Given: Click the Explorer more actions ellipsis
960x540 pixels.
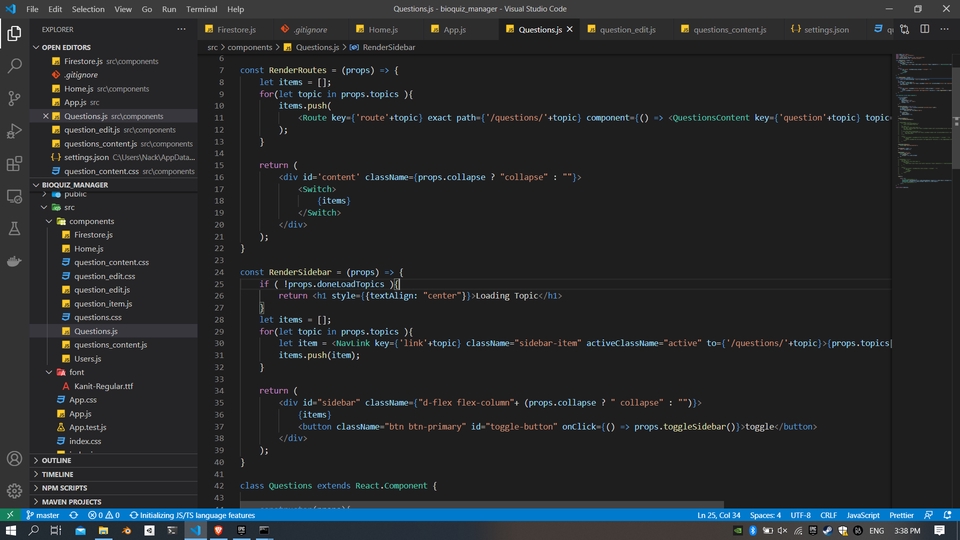Looking at the screenshot, I should point(181,29).
